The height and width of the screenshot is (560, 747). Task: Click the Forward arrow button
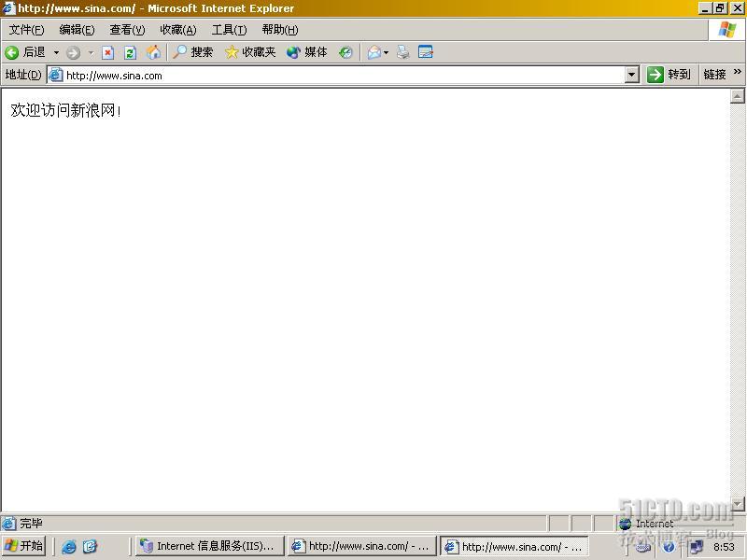click(73, 52)
